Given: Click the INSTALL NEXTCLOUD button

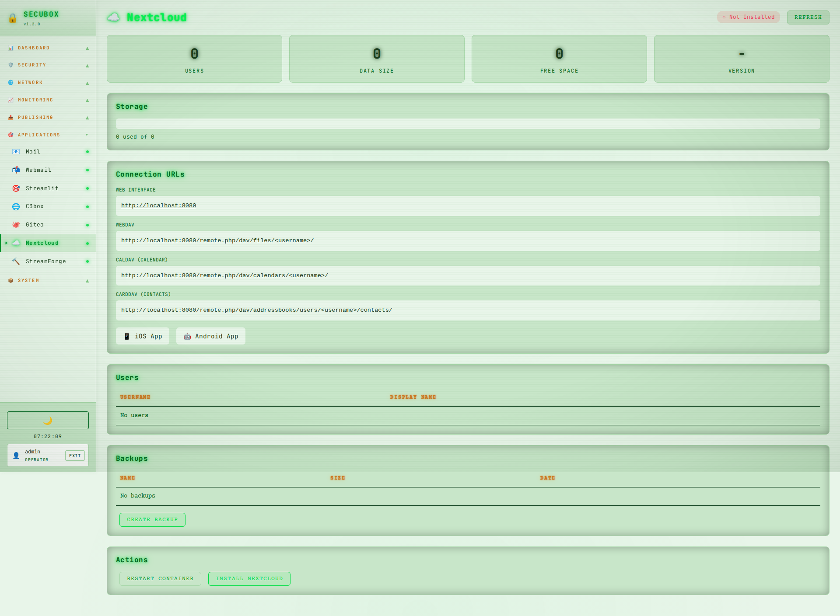Looking at the screenshot, I should [x=249, y=578].
